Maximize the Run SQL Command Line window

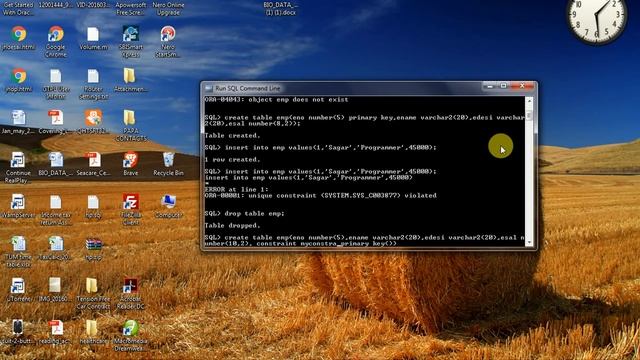click(x=504, y=86)
